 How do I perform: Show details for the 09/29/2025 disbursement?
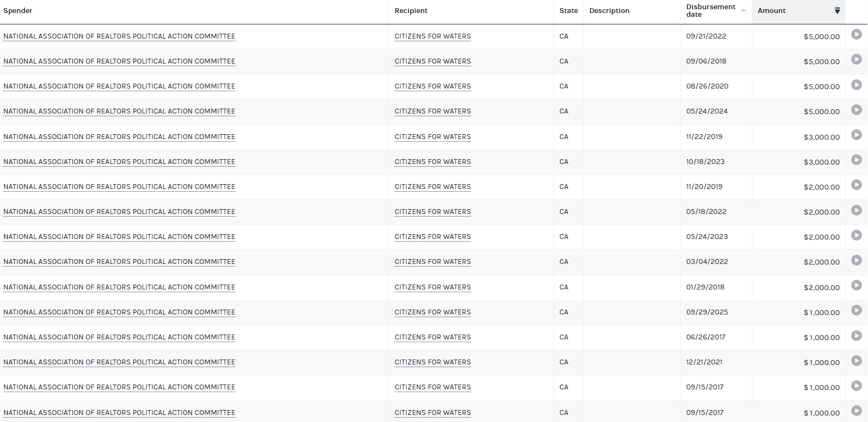(856, 311)
